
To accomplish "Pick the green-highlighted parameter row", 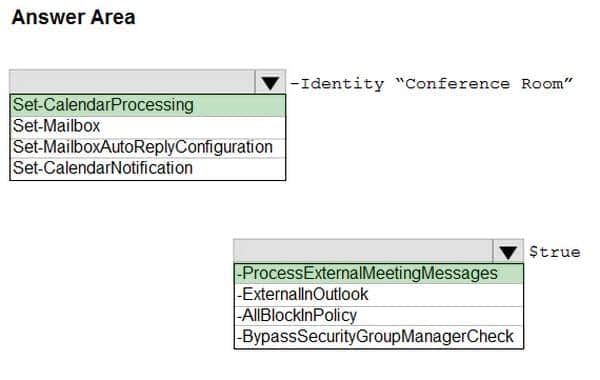I will pos(379,274).
